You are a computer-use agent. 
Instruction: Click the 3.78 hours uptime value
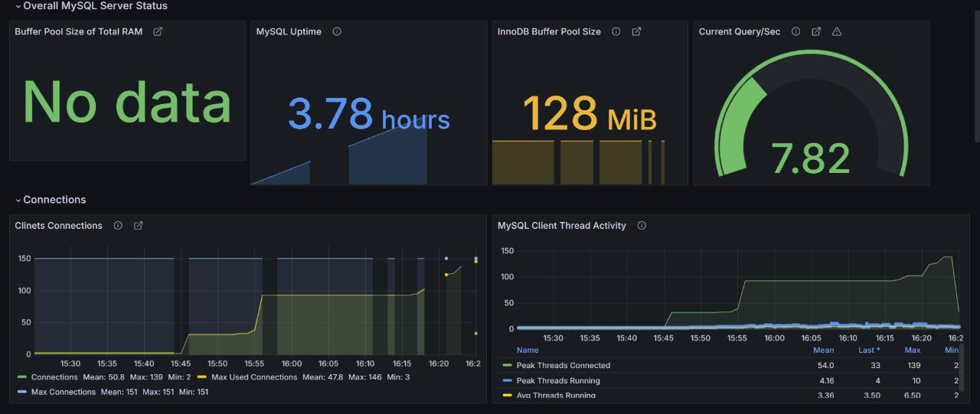[368, 113]
